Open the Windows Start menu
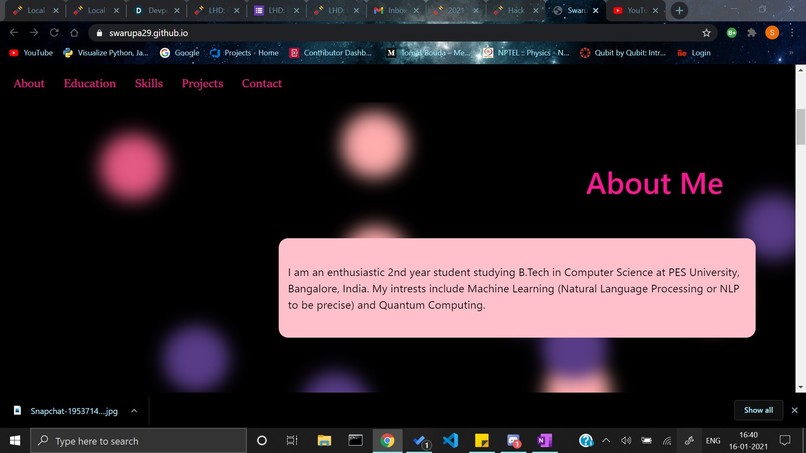Screen dimensions: 806x453 coord(15,441)
